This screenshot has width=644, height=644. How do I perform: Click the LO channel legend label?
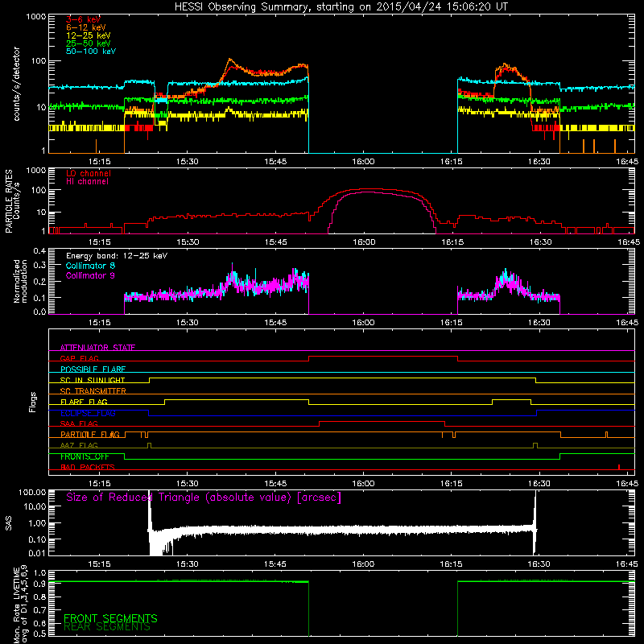88,173
